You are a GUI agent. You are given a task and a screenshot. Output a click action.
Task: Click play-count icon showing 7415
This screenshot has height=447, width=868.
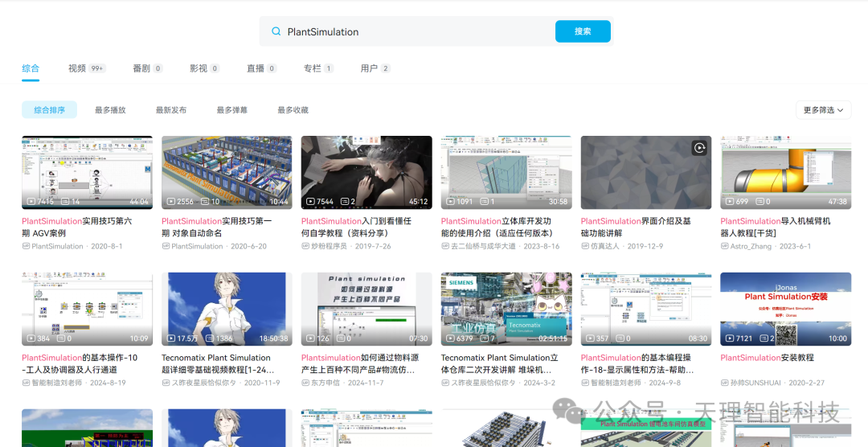coord(31,202)
